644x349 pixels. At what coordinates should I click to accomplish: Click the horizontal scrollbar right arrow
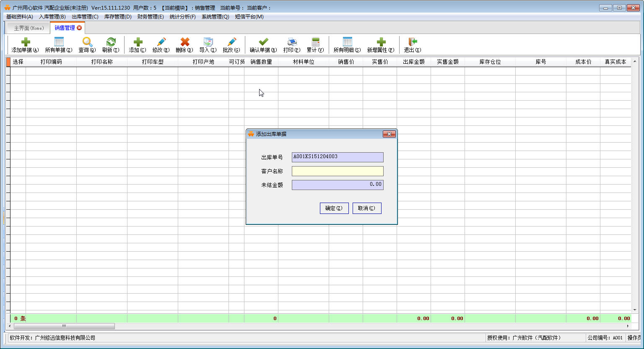click(628, 326)
